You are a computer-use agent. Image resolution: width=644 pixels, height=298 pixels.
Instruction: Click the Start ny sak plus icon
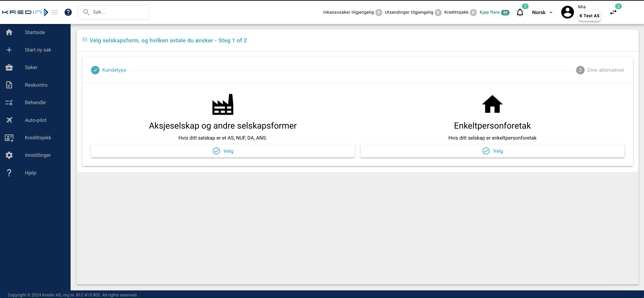coord(9,50)
